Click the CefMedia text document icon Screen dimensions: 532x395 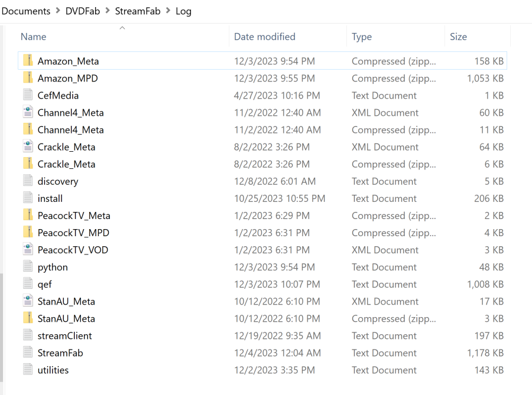(28, 95)
